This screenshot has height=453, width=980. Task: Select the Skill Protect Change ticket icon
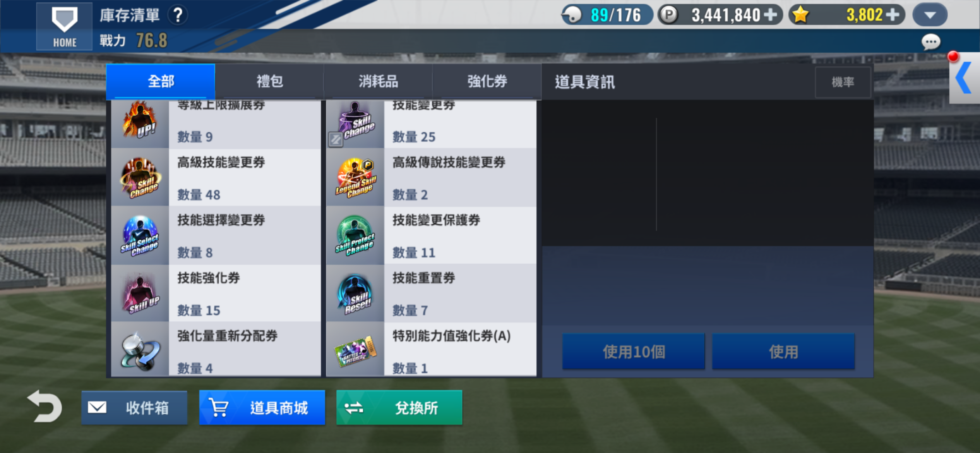pos(355,236)
